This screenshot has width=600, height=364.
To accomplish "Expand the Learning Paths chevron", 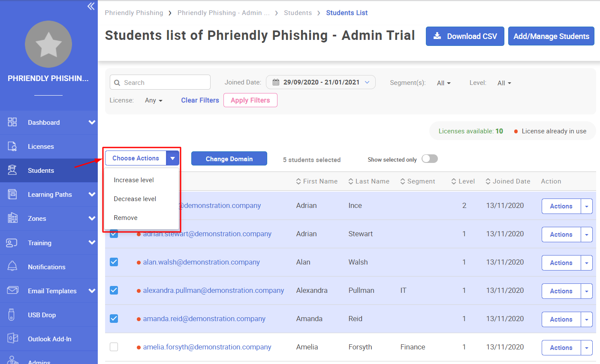I will (92, 194).
